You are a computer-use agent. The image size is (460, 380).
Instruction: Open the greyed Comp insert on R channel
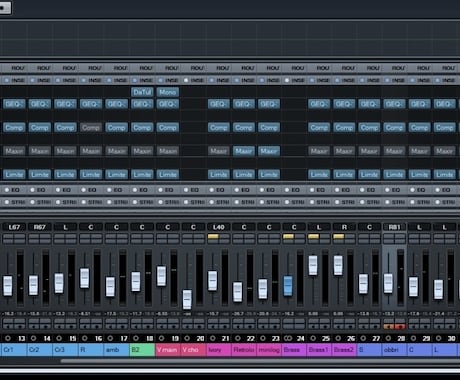click(x=91, y=127)
